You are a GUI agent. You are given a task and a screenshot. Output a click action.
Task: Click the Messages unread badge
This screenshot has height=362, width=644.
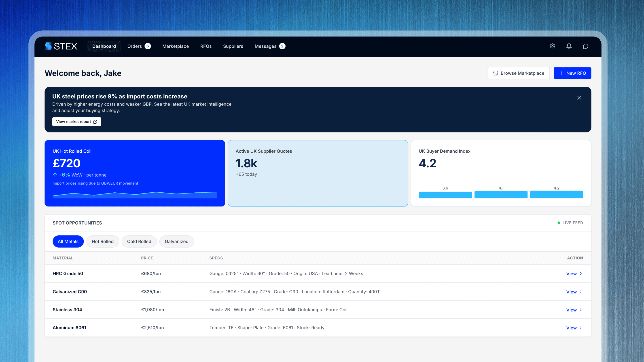(282, 46)
